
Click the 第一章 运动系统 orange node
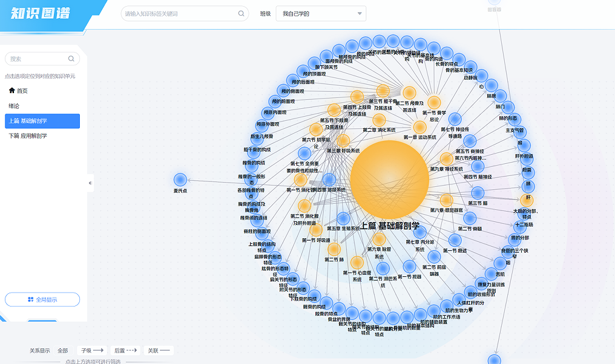419,127
